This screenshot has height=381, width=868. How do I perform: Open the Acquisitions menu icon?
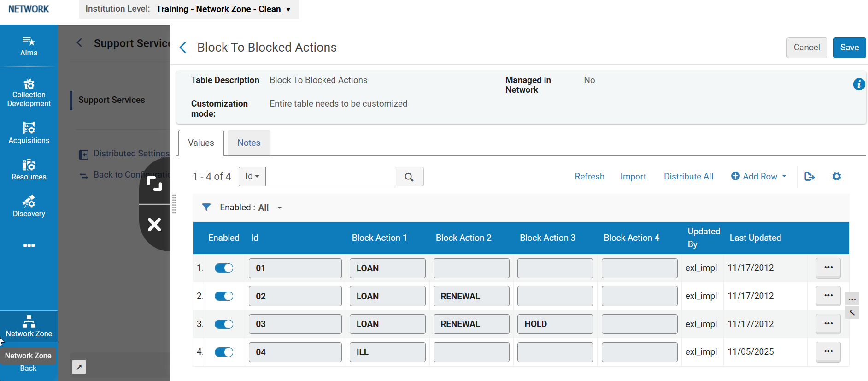(x=29, y=133)
